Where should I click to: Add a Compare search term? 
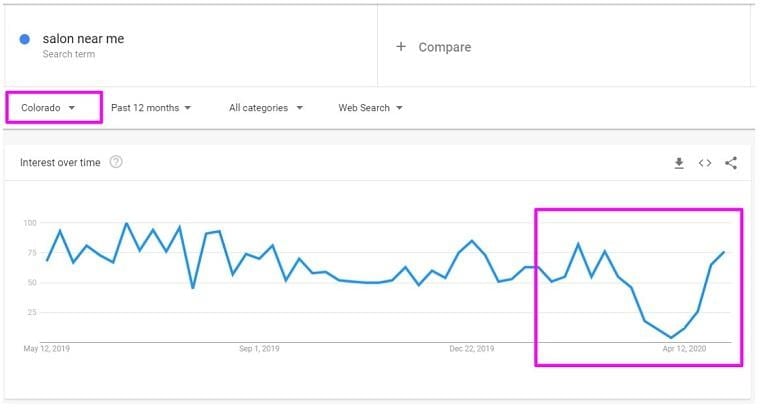pyautogui.click(x=444, y=47)
